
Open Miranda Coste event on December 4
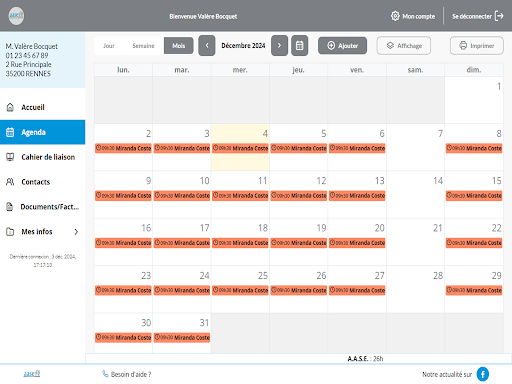(240, 148)
